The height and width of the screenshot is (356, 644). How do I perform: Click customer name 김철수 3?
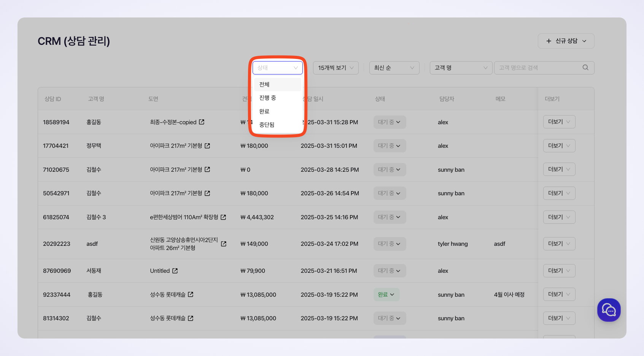tap(96, 217)
